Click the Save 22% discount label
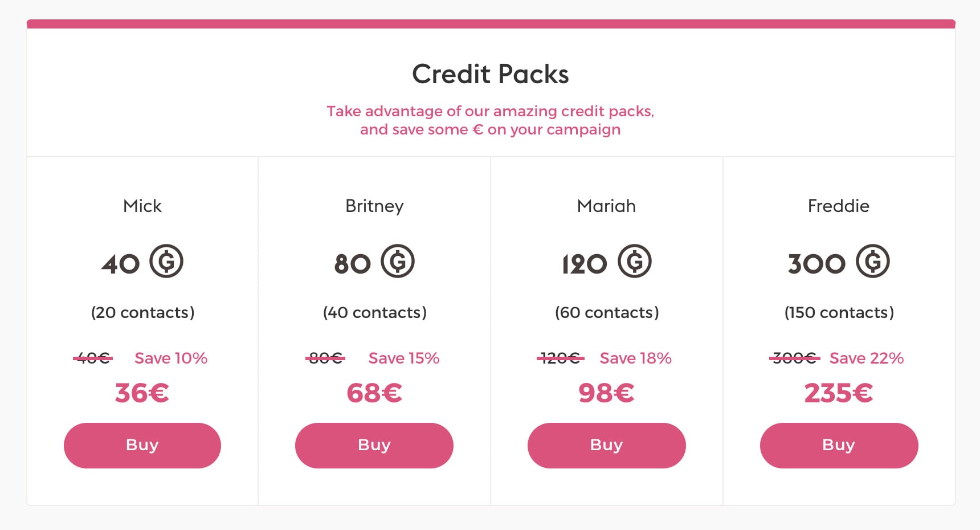The image size is (980, 530). coord(867,358)
